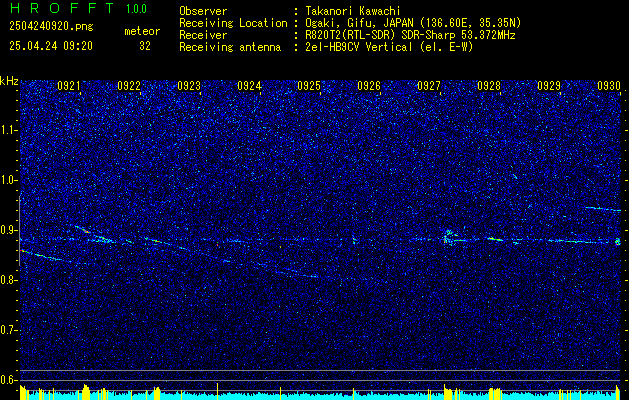Click the 0922 time marker
This screenshot has height=400, width=629.
129,85
